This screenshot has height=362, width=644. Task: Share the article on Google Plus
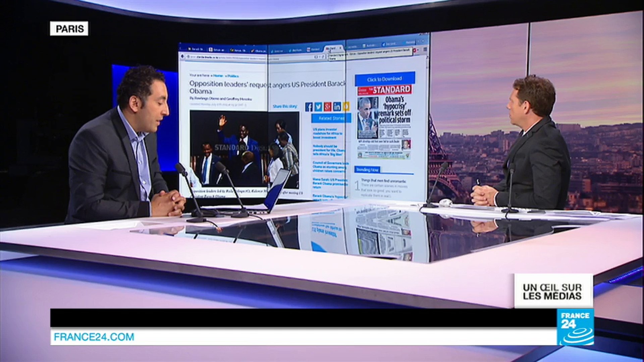click(x=328, y=107)
